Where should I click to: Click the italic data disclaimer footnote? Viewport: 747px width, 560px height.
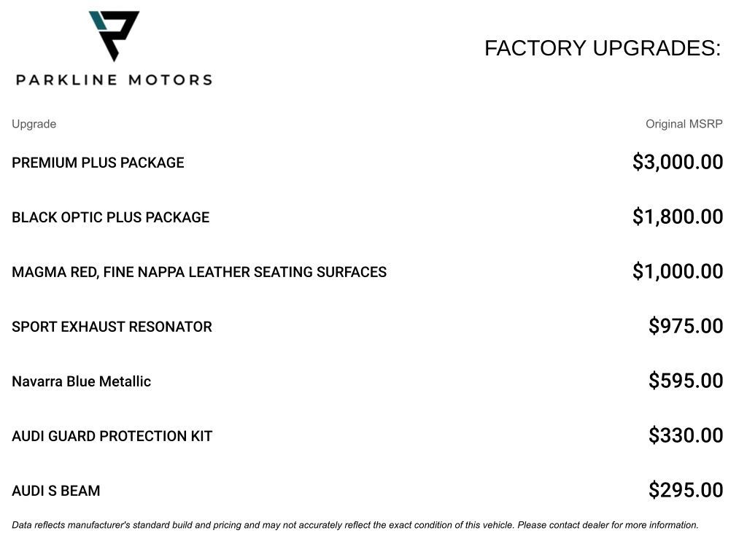(355, 525)
